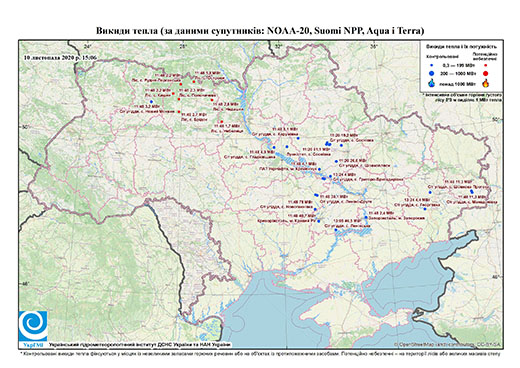Open the OpenStreetMap contributors attribution link
This screenshot has height=368, width=520.
pos(448,344)
